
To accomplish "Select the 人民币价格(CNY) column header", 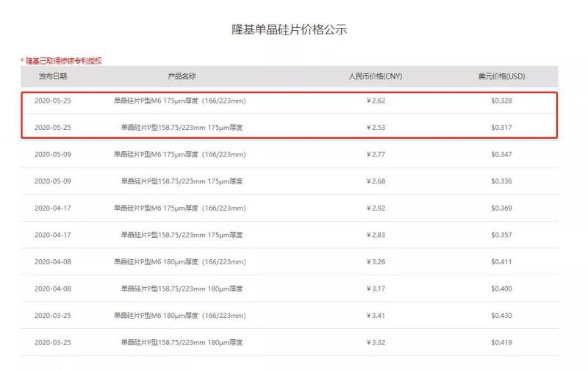I will tap(375, 76).
